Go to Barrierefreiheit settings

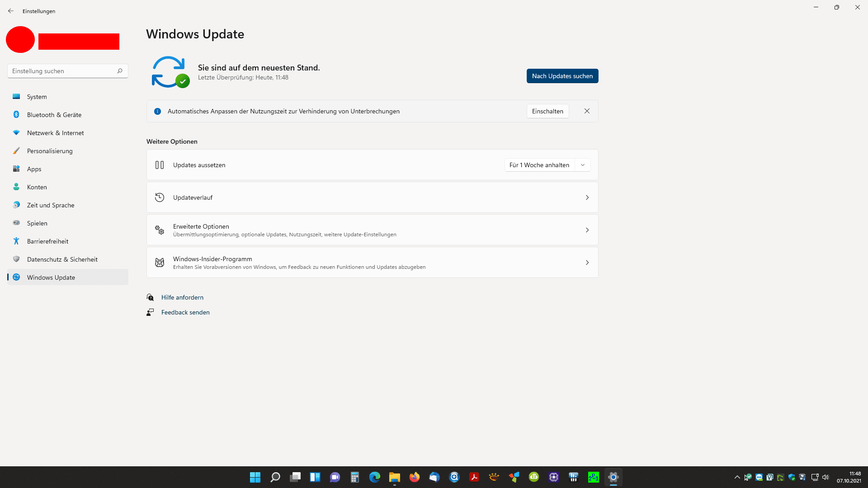[x=68, y=241]
